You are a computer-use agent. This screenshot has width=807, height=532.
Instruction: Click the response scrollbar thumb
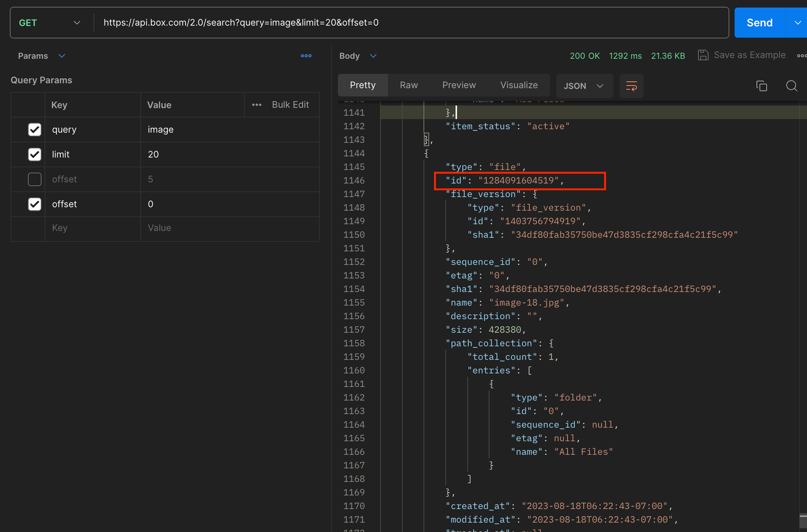(803, 521)
